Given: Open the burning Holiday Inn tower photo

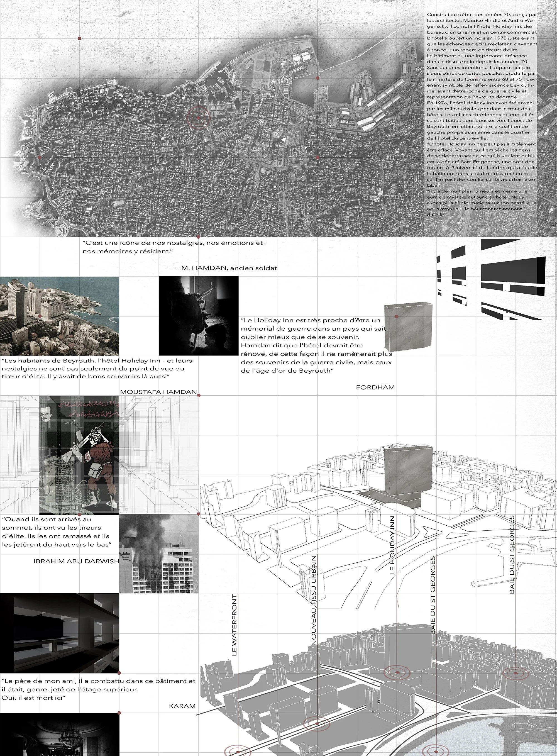Looking at the screenshot, I should 159,555.
